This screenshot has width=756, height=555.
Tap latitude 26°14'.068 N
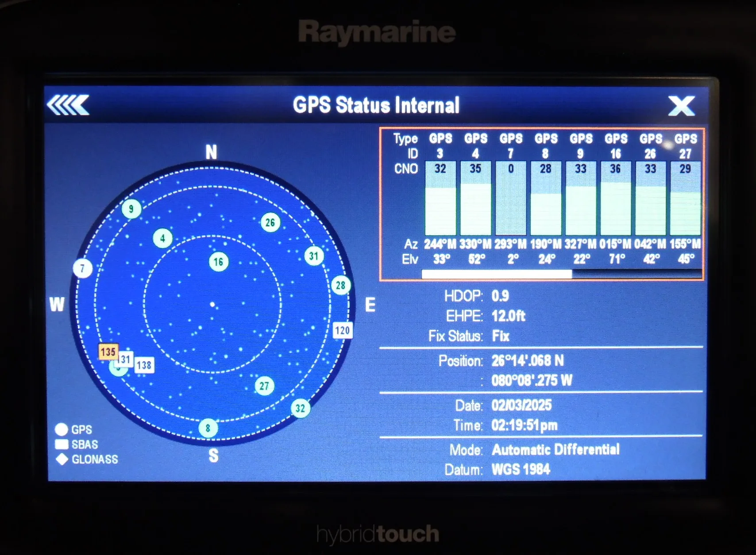pyautogui.click(x=528, y=361)
